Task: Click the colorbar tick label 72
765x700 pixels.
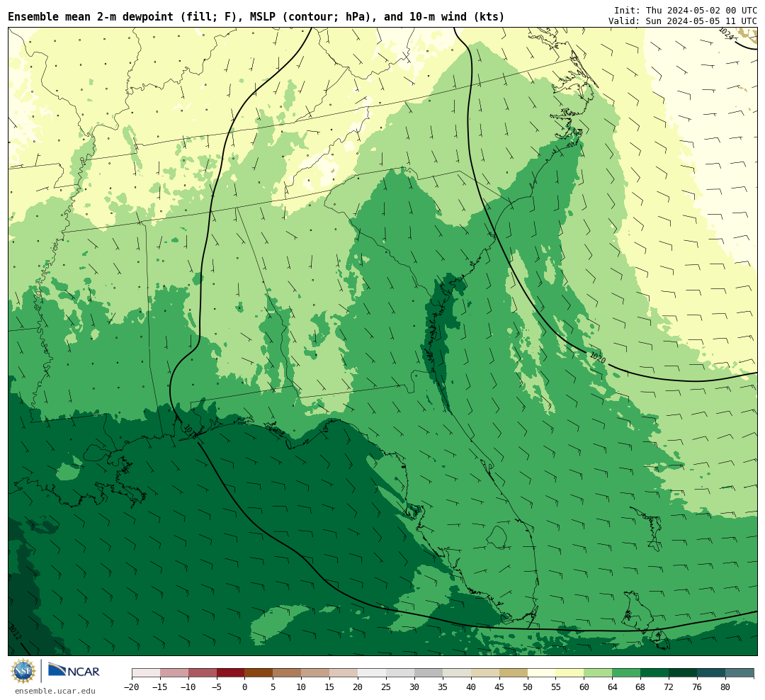Action: tap(669, 687)
